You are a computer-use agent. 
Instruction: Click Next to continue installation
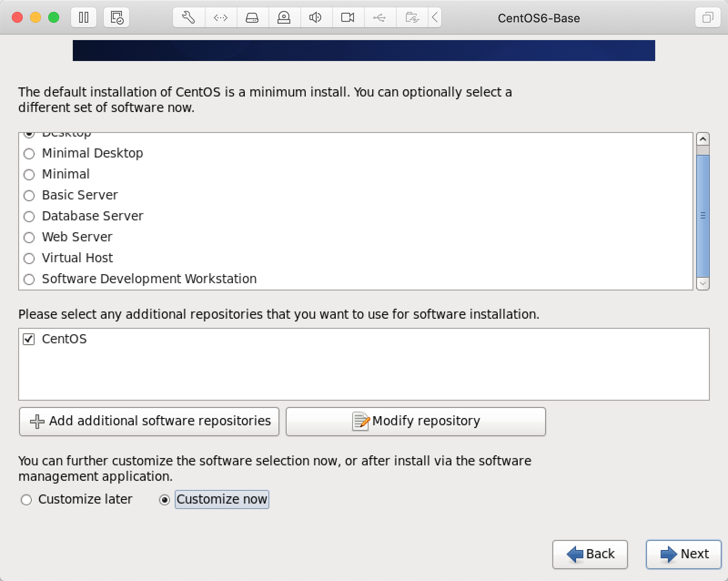pyautogui.click(x=683, y=554)
